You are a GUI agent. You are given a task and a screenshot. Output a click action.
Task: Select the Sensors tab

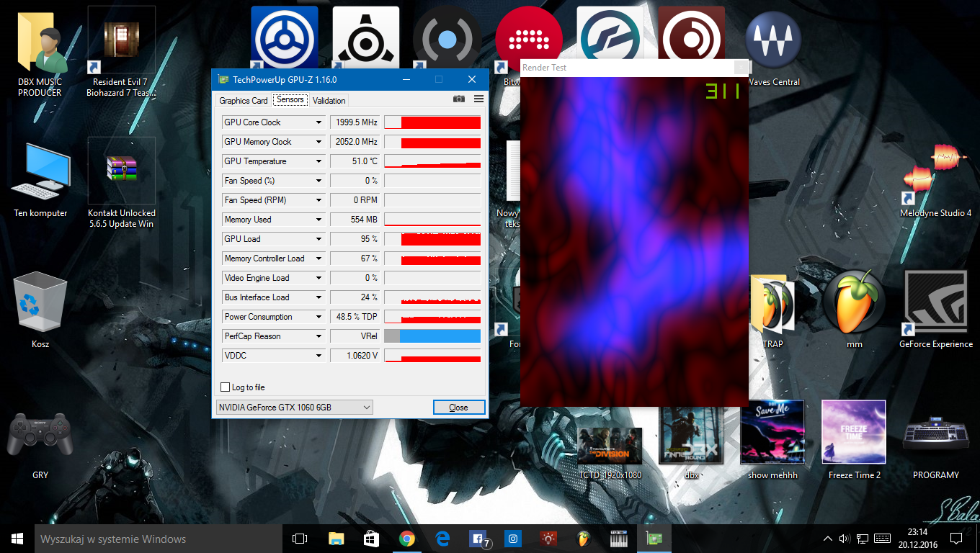290,99
